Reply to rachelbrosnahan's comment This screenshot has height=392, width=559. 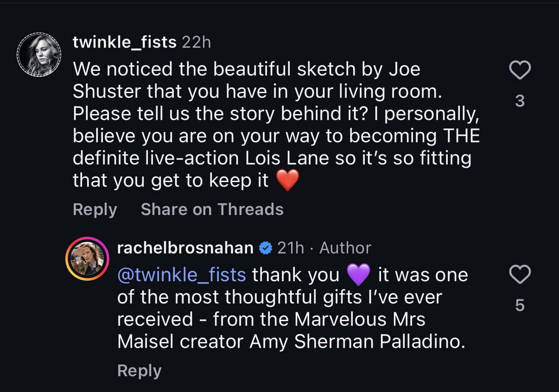[x=139, y=371]
